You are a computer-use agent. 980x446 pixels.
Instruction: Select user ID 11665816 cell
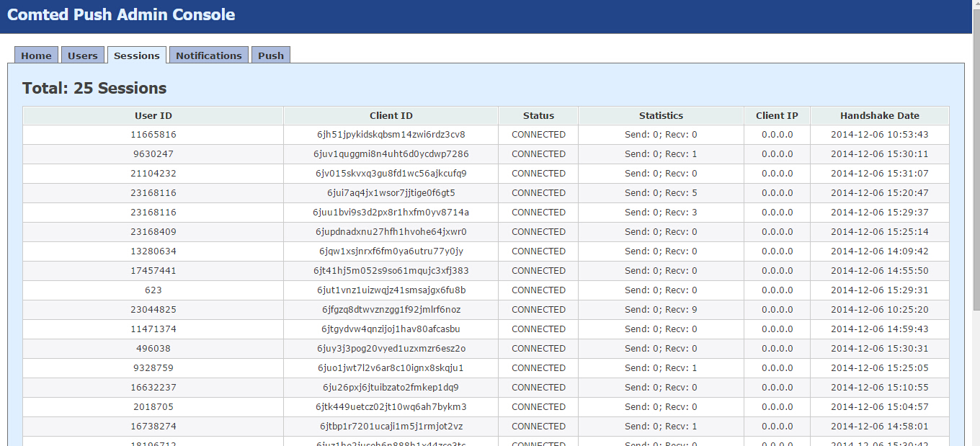point(153,135)
